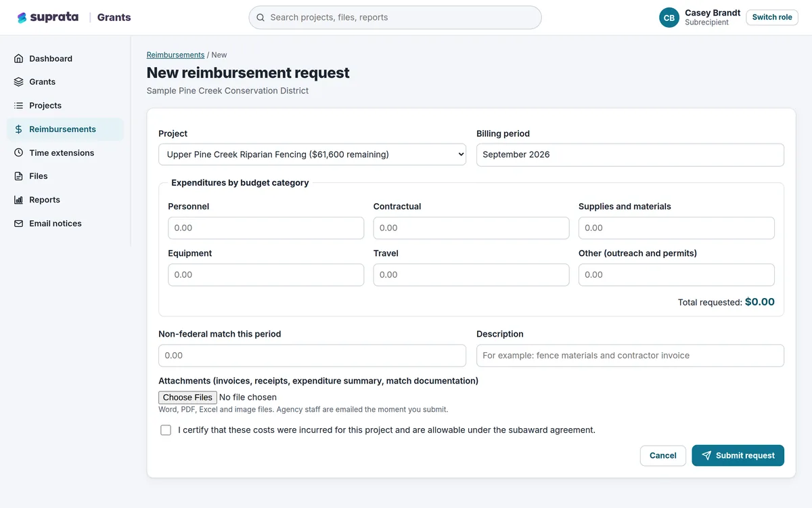Open Dashboard in the sidebar

(65, 59)
